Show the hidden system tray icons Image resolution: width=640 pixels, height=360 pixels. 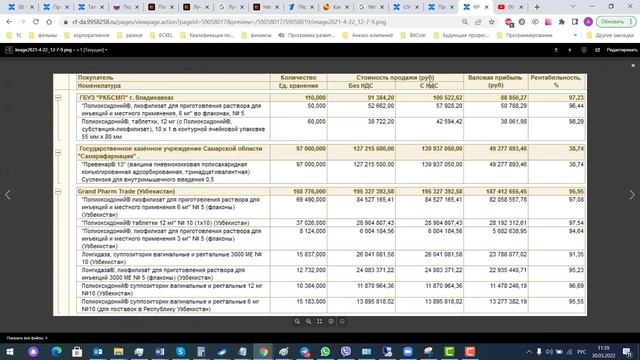529,351
